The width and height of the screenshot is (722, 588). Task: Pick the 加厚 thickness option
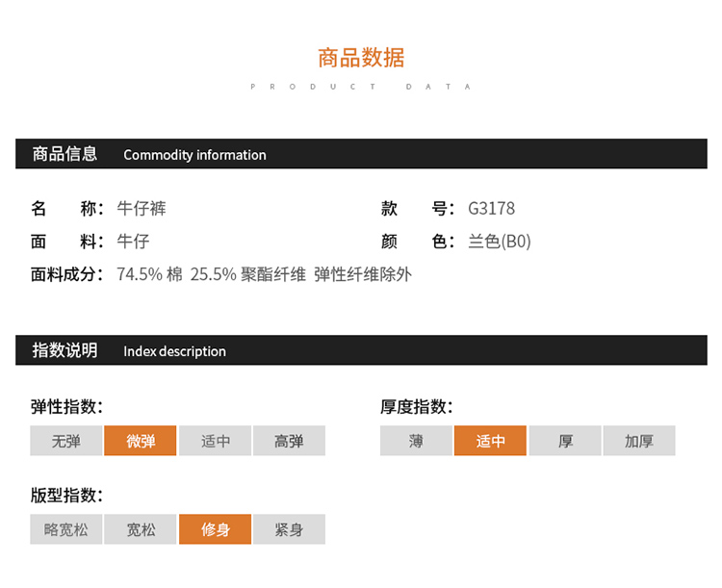pyautogui.click(x=639, y=441)
